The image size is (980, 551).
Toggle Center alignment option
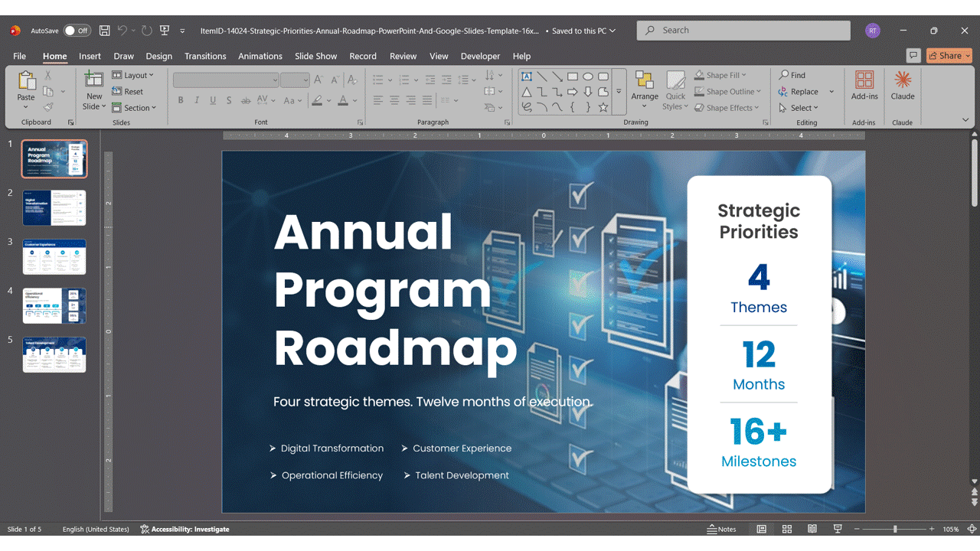click(394, 100)
